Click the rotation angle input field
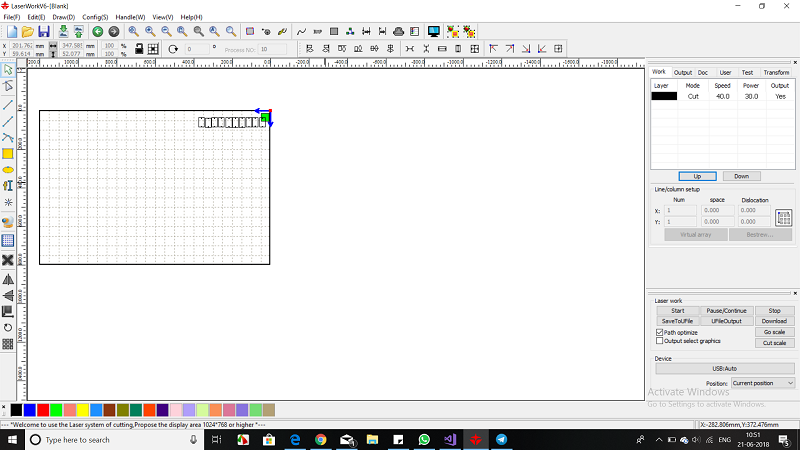The image size is (800, 450). pos(197,49)
